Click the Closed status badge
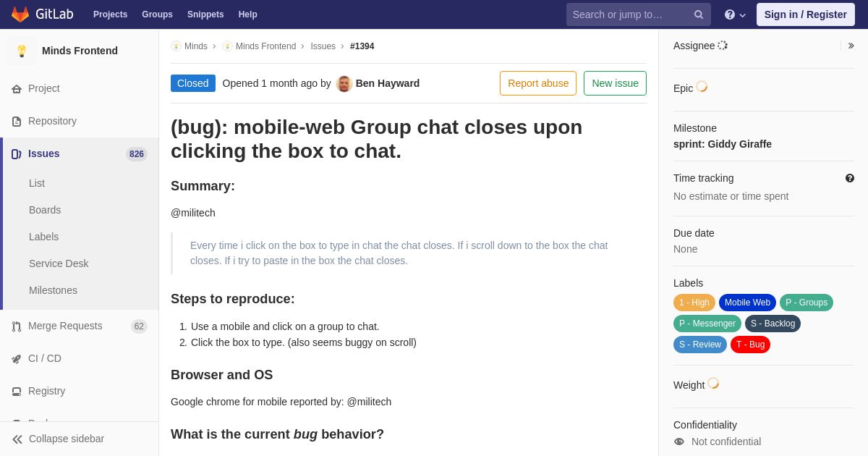This screenshot has height=456, width=868. click(x=193, y=83)
